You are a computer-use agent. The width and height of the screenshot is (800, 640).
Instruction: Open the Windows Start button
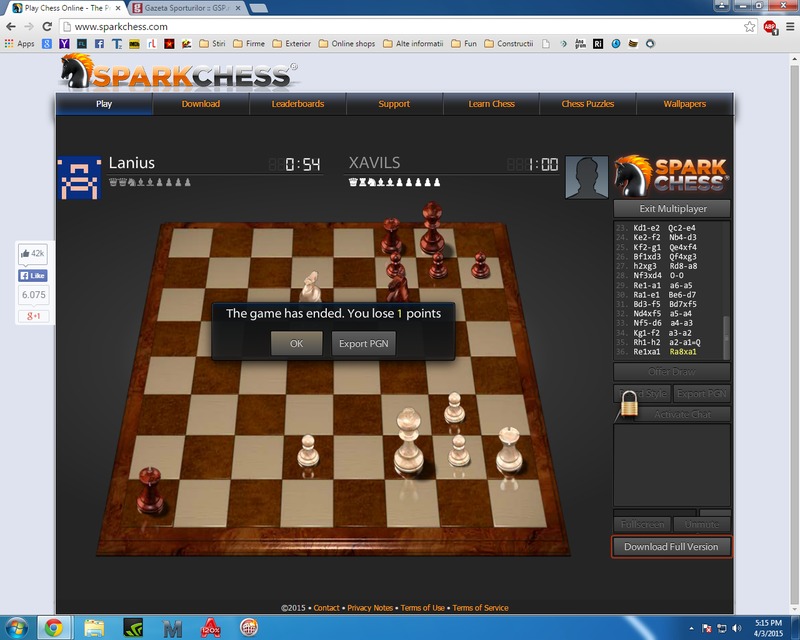15,627
